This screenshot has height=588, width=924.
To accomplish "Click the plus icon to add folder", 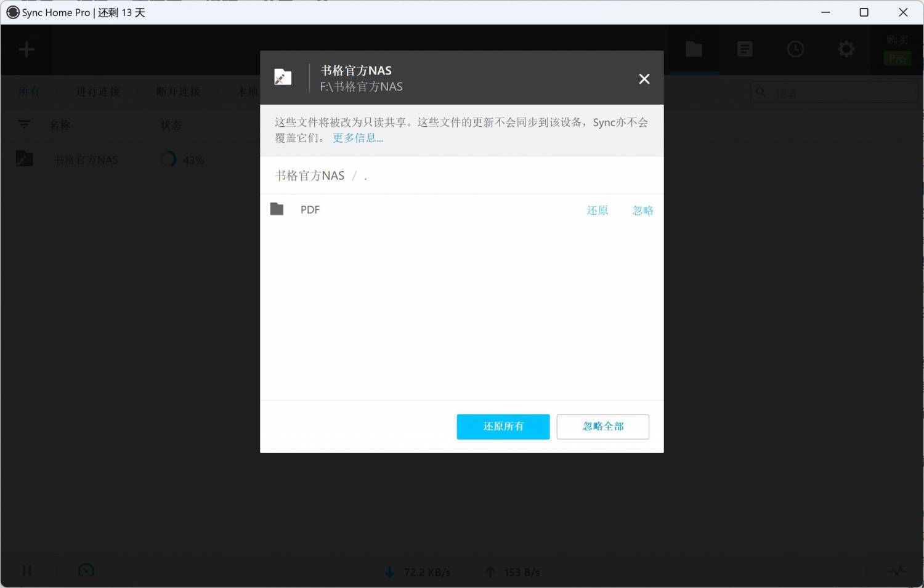I will (26, 49).
